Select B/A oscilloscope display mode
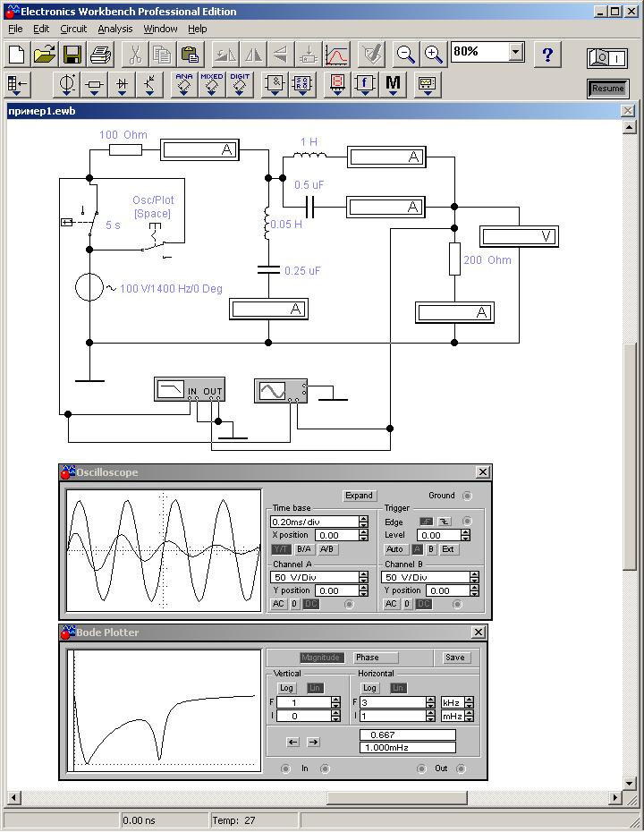Image resolution: width=644 pixels, height=832 pixels. pos(304,549)
